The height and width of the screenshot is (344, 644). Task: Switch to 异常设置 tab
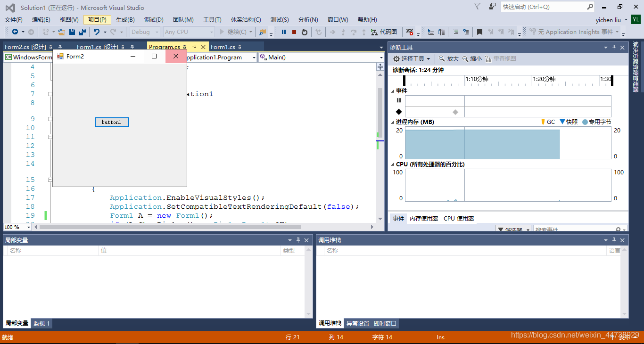point(358,323)
